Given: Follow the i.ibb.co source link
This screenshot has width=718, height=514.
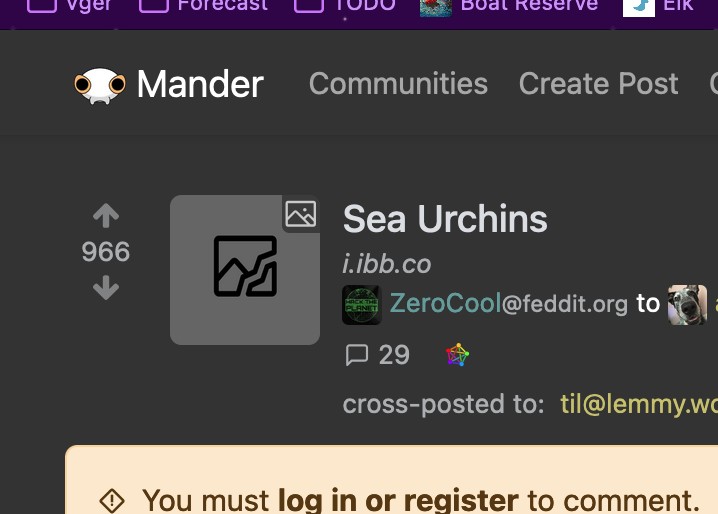Looking at the screenshot, I should coord(387,264).
